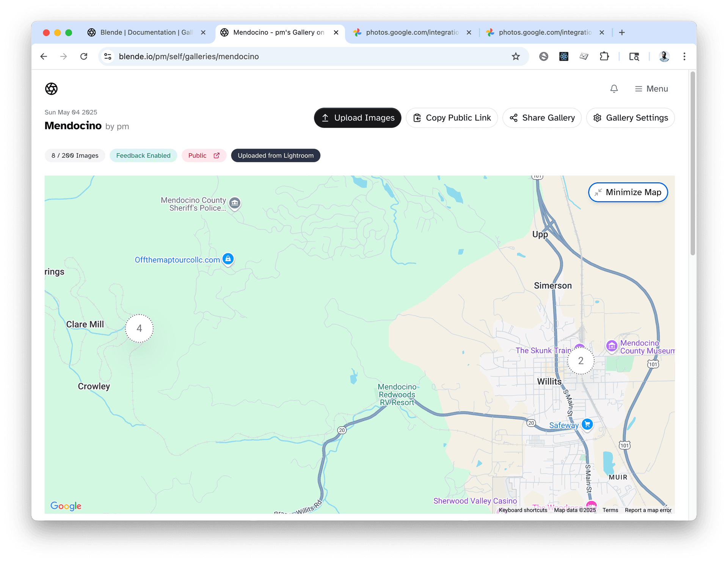The height and width of the screenshot is (562, 728).
Task: Switch to first photos.google.com tab
Action: coord(411,33)
